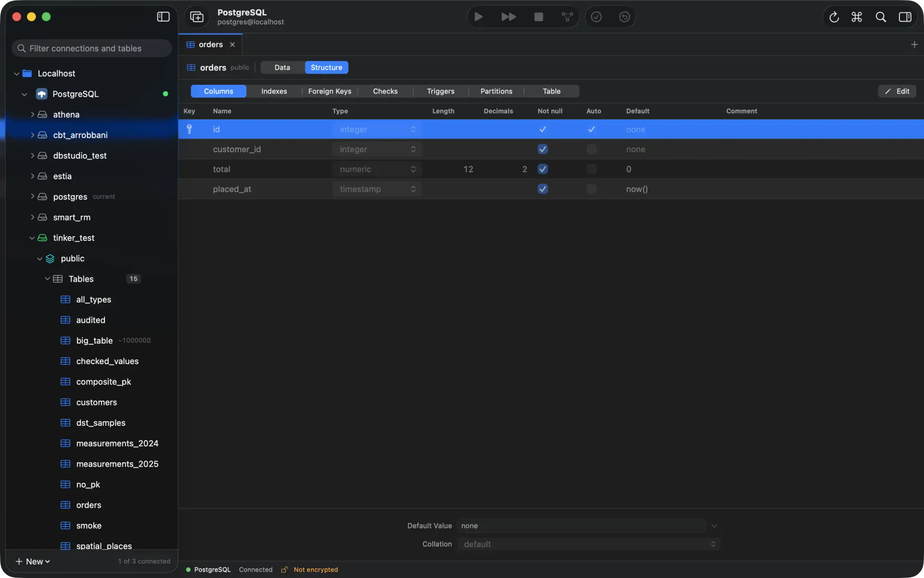Click the PostgreSQL elephant connection icon
Viewport: 924px width, 578px height.
(42, 94)
